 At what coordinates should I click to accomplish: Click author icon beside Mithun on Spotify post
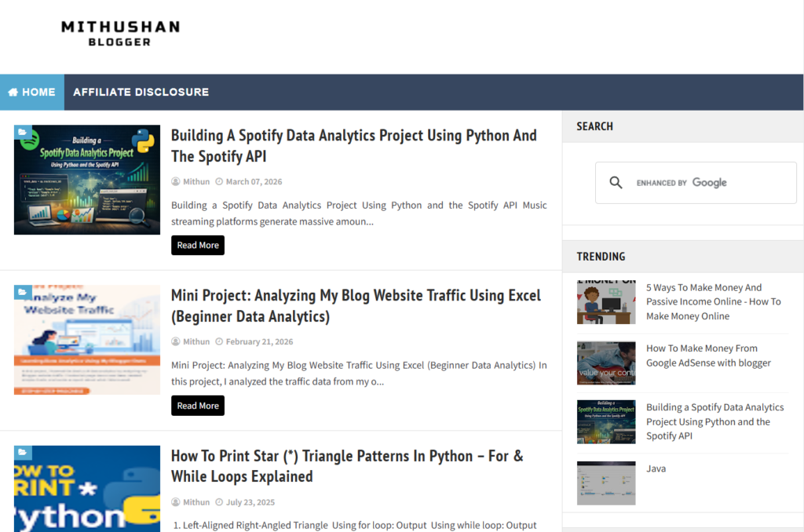(176, 182)
